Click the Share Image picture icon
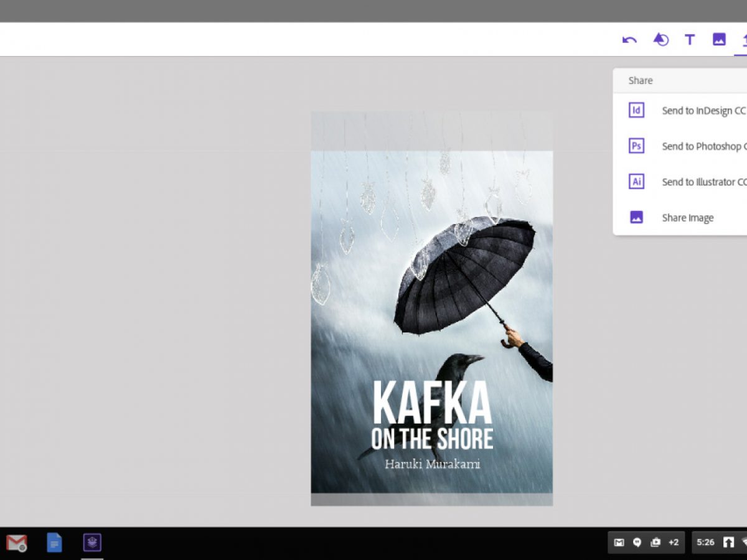The image size is (747, 560). [636, 217]
